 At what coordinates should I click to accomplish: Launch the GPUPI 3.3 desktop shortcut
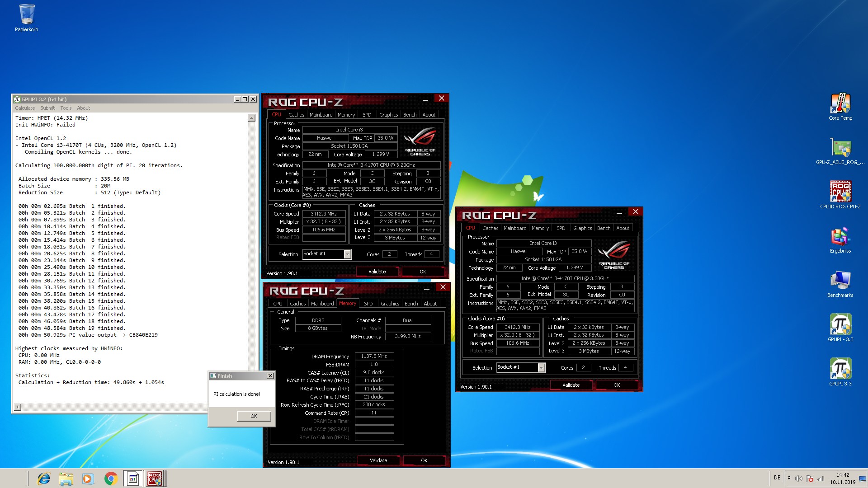(840, 373)
